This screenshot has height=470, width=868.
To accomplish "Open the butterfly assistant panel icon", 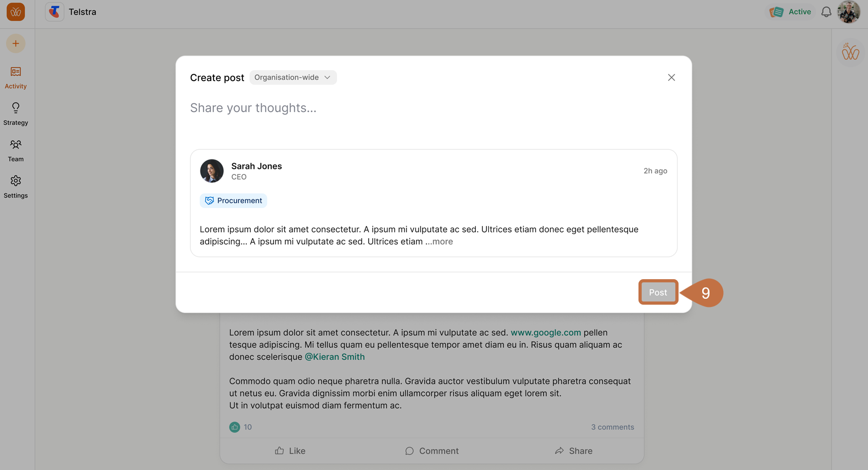I will click(850, 52).
